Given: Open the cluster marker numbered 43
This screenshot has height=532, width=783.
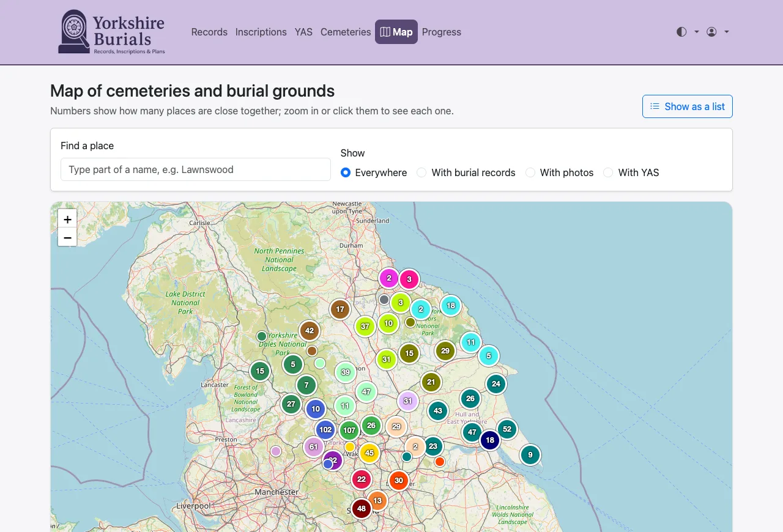Looking at the screenshot, I should (438, 411).
